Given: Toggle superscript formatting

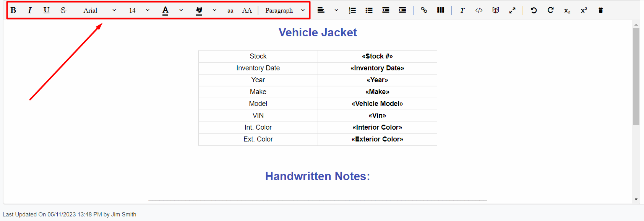Looking at the screenshot, I should point(584,10).
